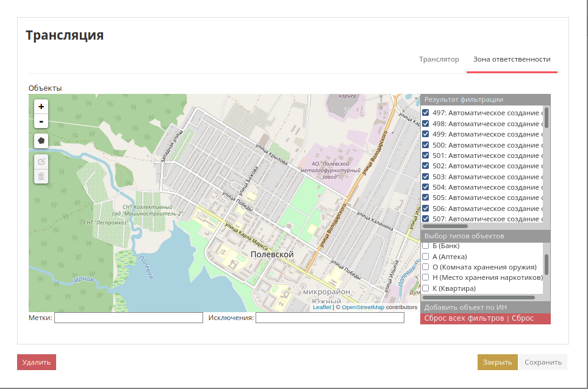Click the Закрыть button
Viewport: 588px width, 389px height.
[497, 362]
